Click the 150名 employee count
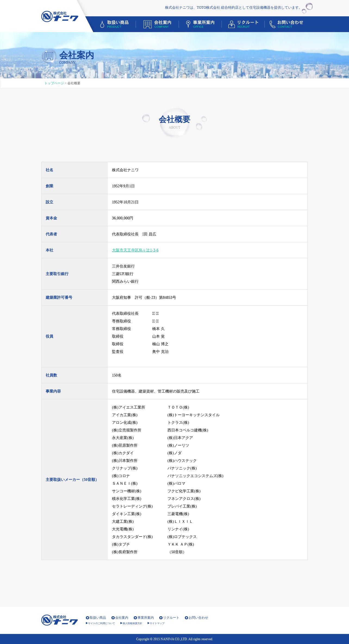 pyautogui.click(x=117, y=375)
